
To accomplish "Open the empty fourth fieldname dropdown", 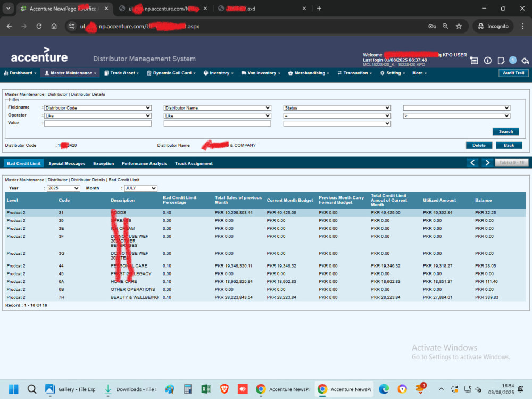I will 456,108.
